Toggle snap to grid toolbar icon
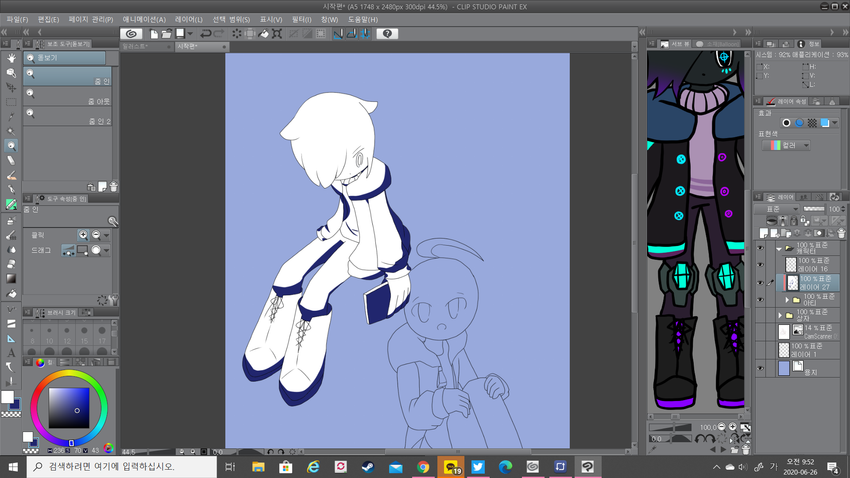The image size is (850, 478). tap(365, 34)
